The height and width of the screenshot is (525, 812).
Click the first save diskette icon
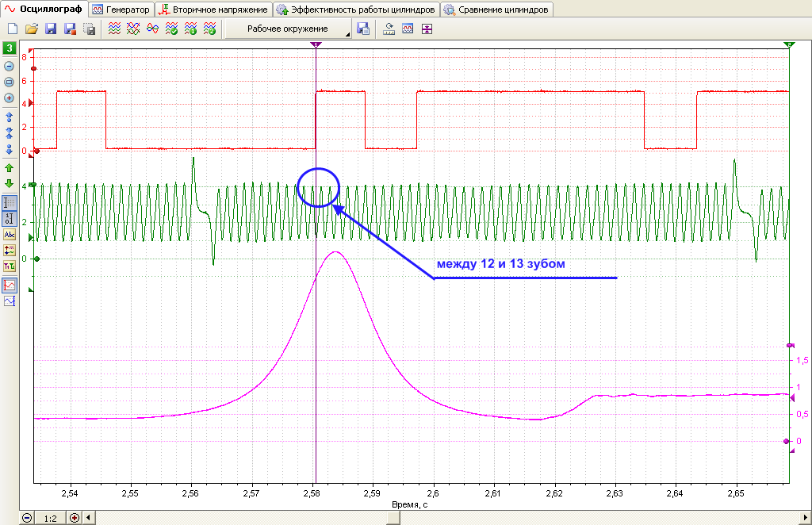(x=51, y=29)
